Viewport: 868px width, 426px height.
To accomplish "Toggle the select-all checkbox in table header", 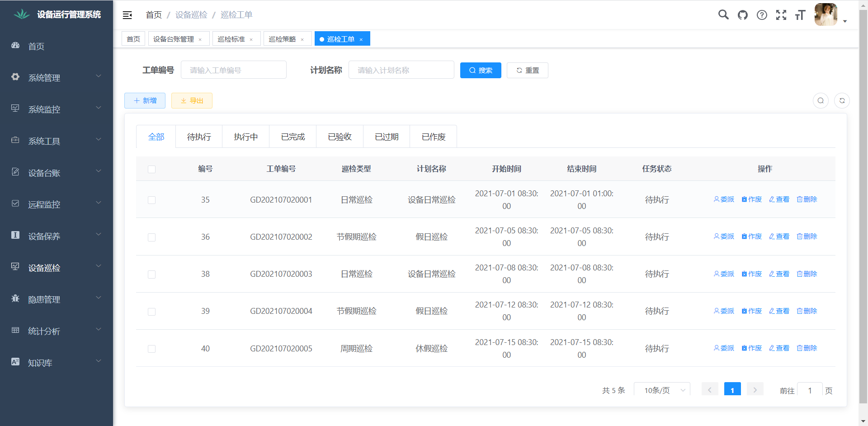I will pos(151,169).
